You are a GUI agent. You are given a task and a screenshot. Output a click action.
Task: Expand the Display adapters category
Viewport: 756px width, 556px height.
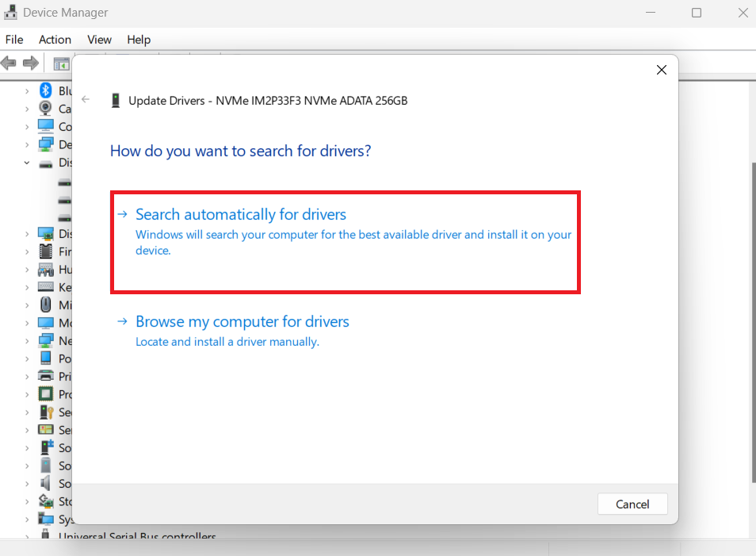click(27, 234)
